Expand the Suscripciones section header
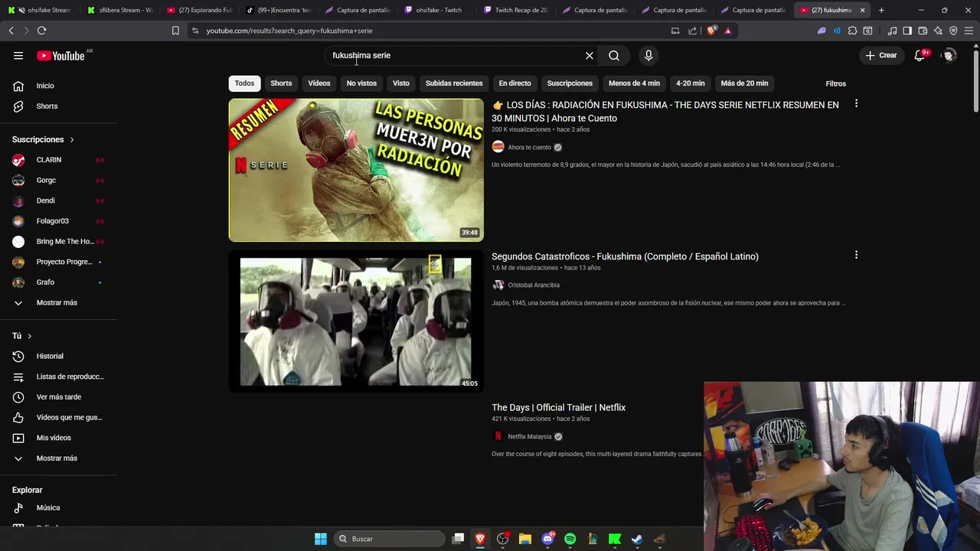 tap(44, 139)
